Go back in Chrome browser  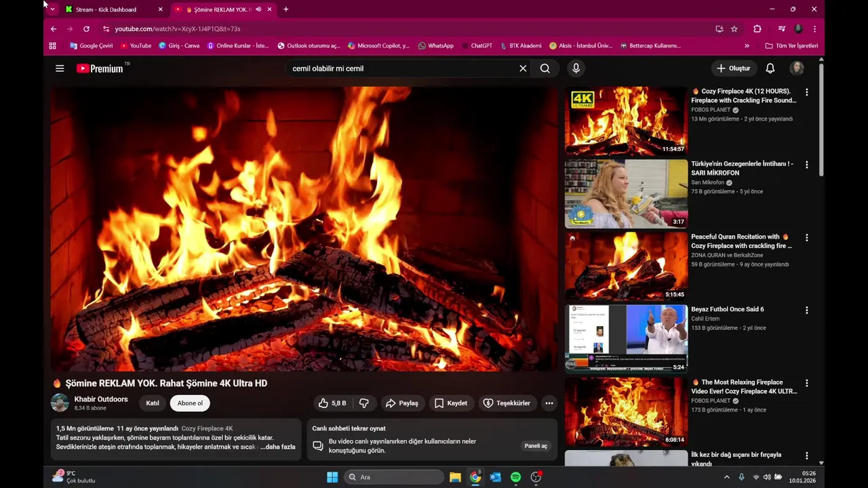[x=54, y=29]
